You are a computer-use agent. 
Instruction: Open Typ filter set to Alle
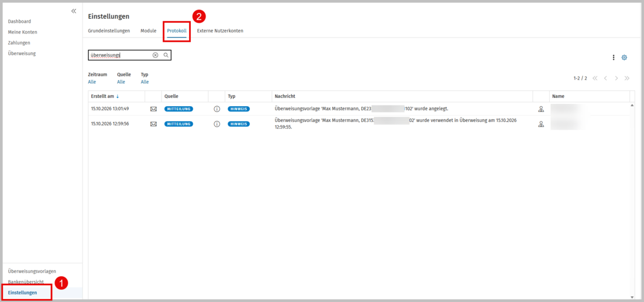145,82
